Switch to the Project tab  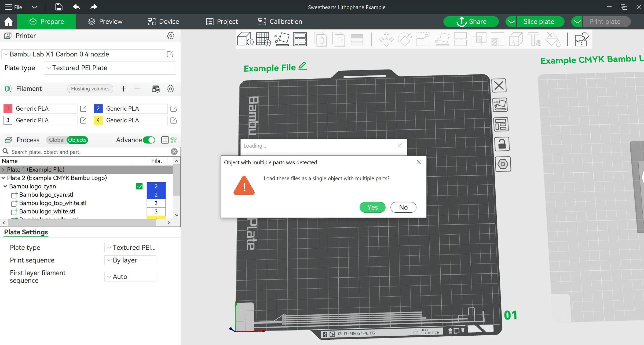pos(222,21)
